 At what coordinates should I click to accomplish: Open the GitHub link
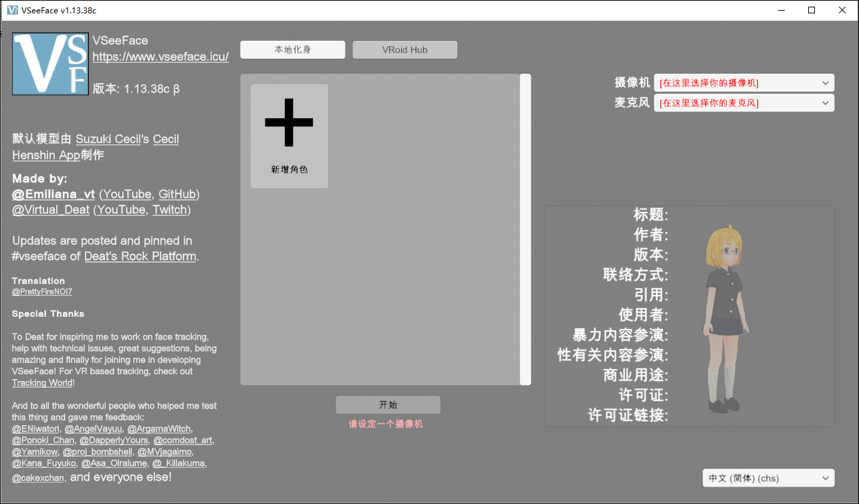[x=177, y=194]
